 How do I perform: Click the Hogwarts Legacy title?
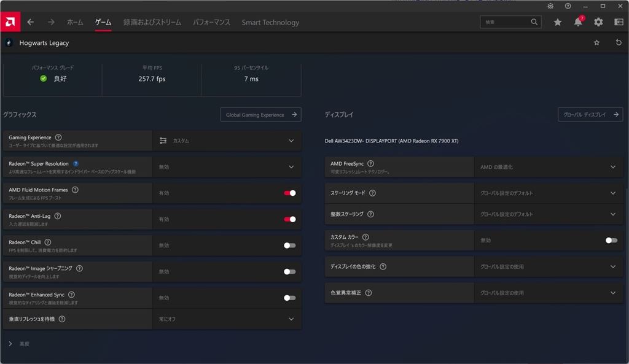click(x=44, y=43)
